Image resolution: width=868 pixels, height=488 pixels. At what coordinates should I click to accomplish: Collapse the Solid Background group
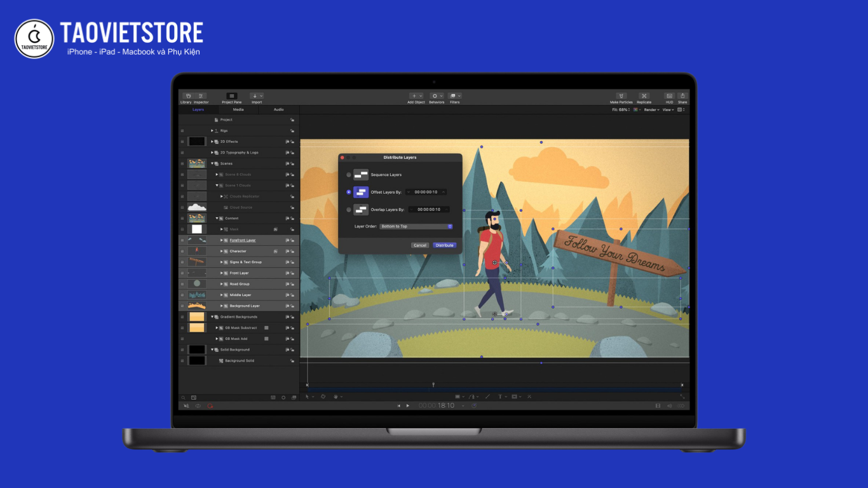click(212, 349)
